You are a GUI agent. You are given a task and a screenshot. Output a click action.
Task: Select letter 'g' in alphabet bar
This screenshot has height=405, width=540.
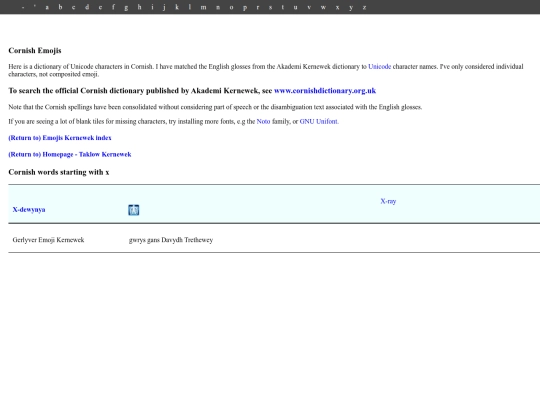point(126,7)
